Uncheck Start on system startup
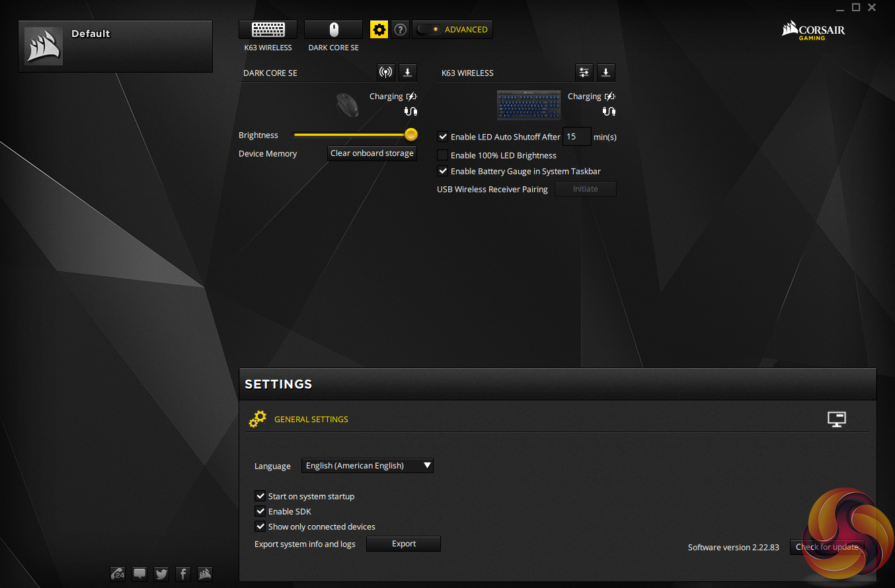895x588 pixels. 260,496
